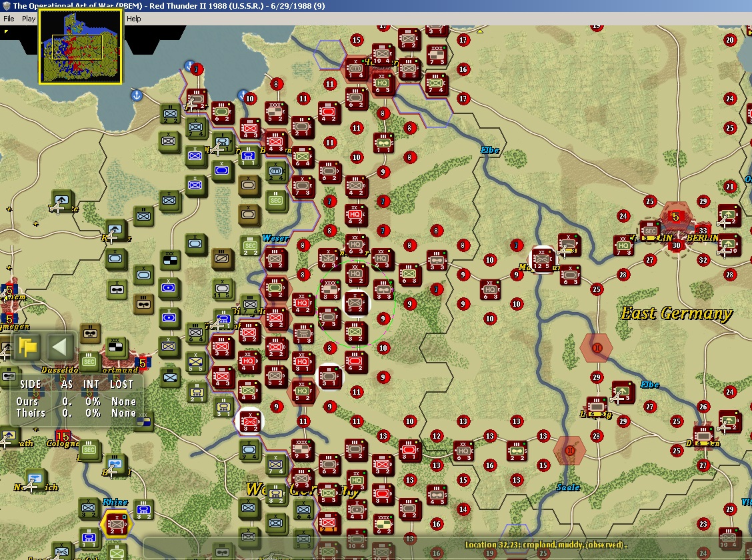
Task: Select the NATO XXX corps counter near the Weser front
Action: click(x=170, y=261)
